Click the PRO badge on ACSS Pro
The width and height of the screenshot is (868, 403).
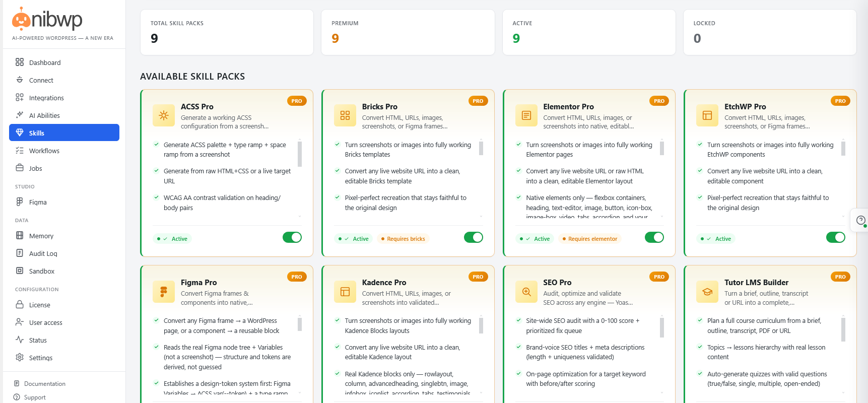(x=297, y=101)
